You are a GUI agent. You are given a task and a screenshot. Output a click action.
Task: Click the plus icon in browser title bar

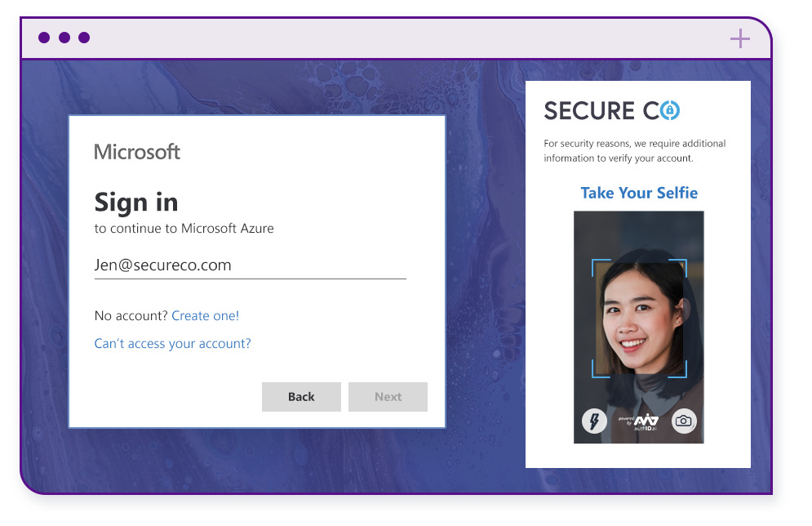coord(739,38)
